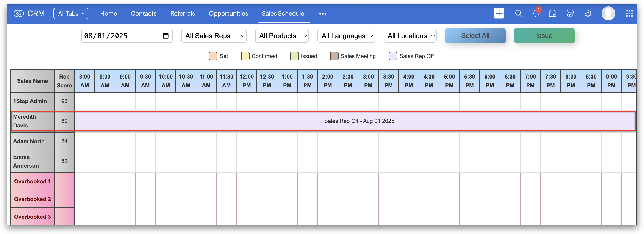644x234 pixels.
Task: Switch to the Opportunities tab
Action: (x=228, y=14)
